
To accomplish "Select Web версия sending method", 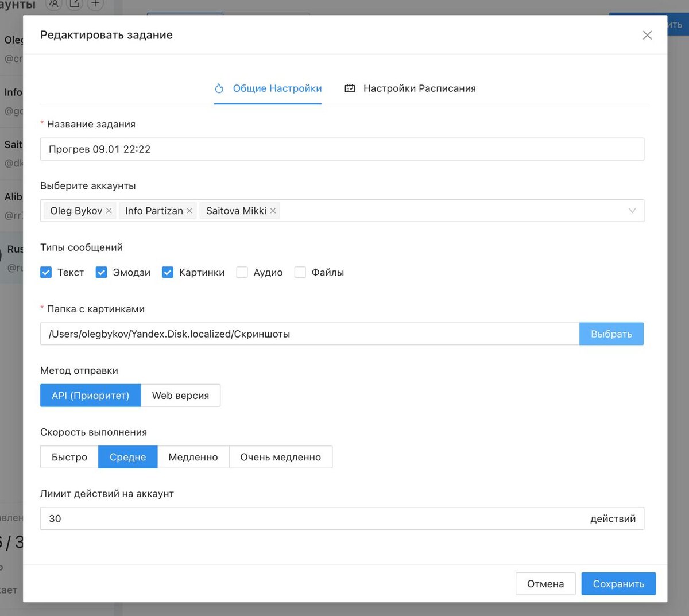I will (180, 396).
